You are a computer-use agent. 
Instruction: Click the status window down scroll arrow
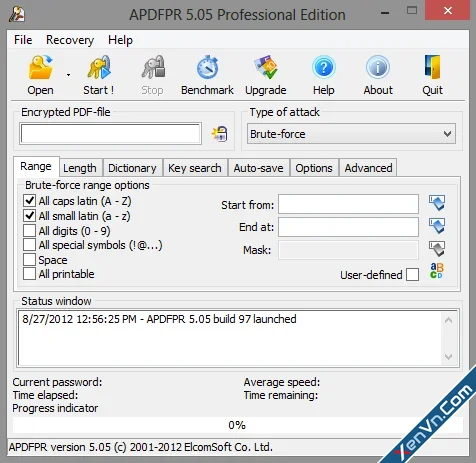448,357
